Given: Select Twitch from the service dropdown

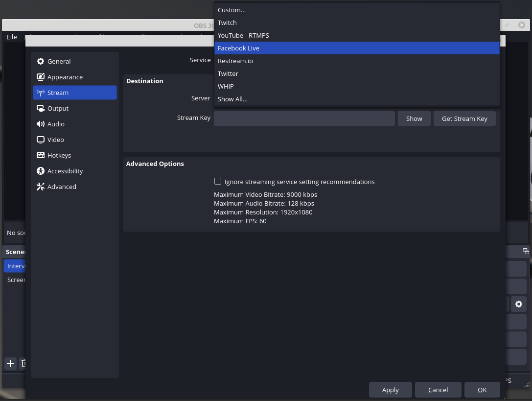Looking at the screenshot, I should (227, 23).
